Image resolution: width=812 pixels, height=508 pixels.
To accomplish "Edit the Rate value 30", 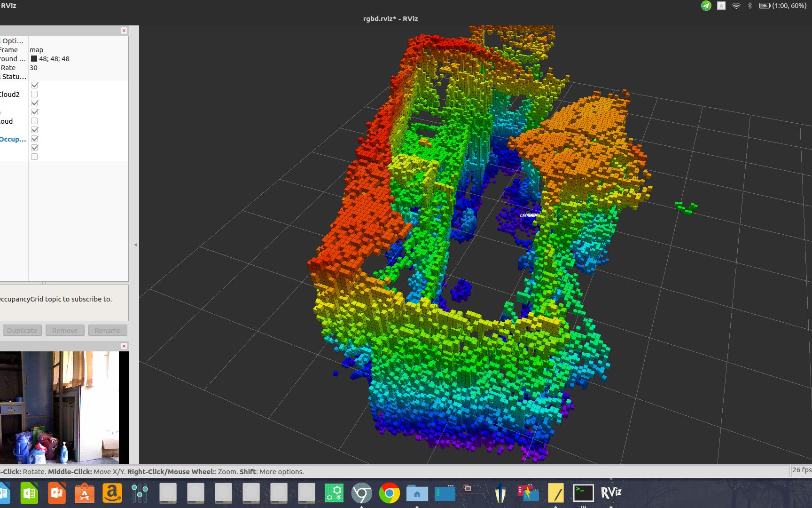I will coord(78,68).
